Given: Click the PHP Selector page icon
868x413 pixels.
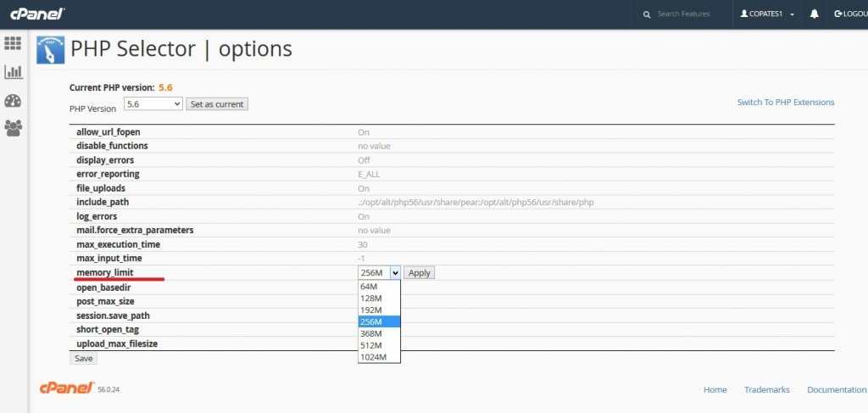Looking at the screenshot, I should pyautogui.click(x=50, y=50).
